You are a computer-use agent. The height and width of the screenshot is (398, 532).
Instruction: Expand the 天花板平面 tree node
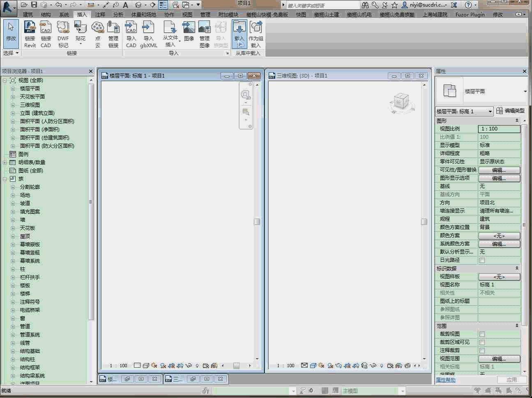pos(13,97)
